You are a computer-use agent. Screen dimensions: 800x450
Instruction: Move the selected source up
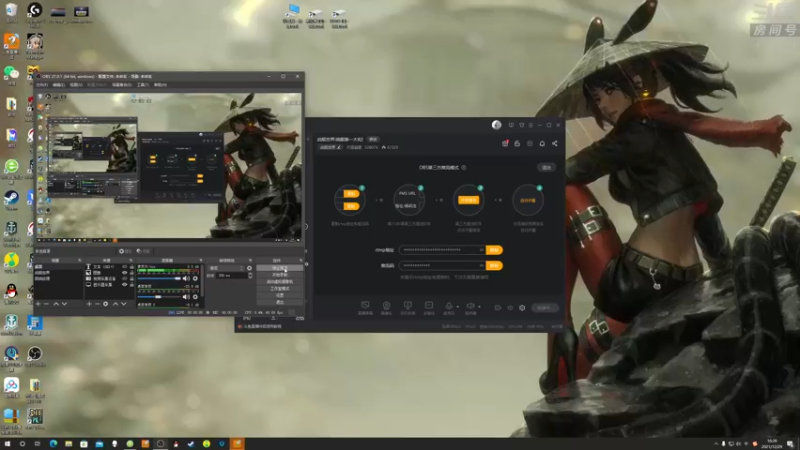(x=115, y=304)
